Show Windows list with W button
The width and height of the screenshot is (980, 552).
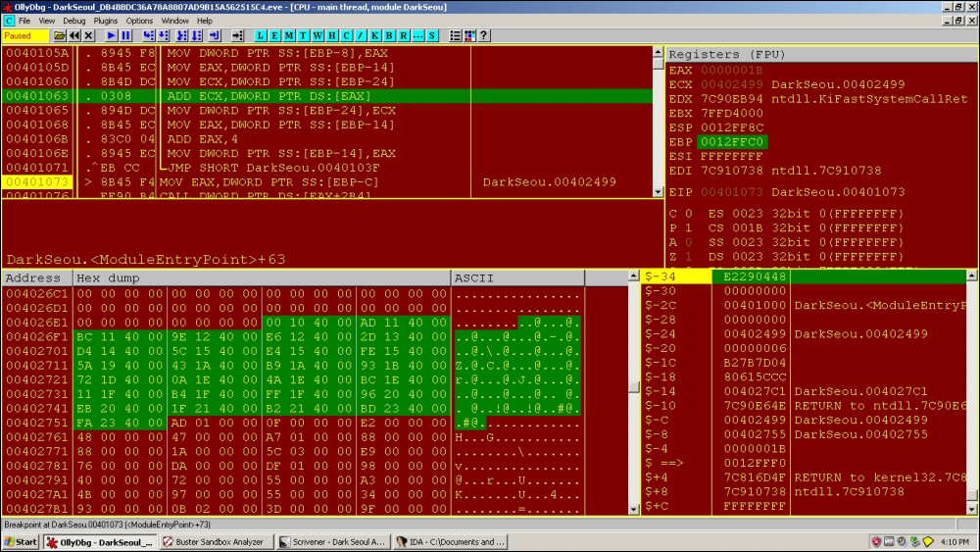pos(318,35)
